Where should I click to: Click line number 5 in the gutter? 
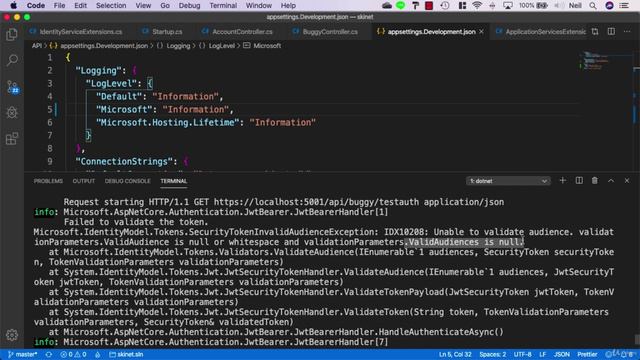click(x=50, y=109)
